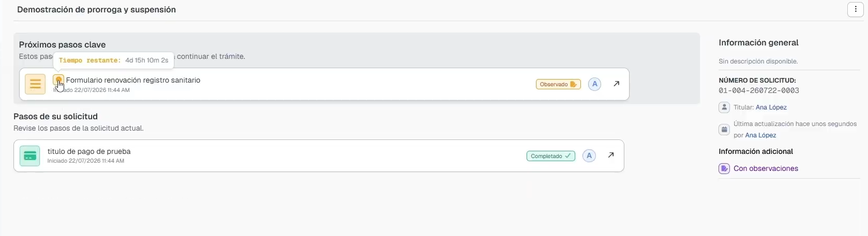Click the purple observations note icon
Viewport: 868px width, 236px height.
pos(724,168)
